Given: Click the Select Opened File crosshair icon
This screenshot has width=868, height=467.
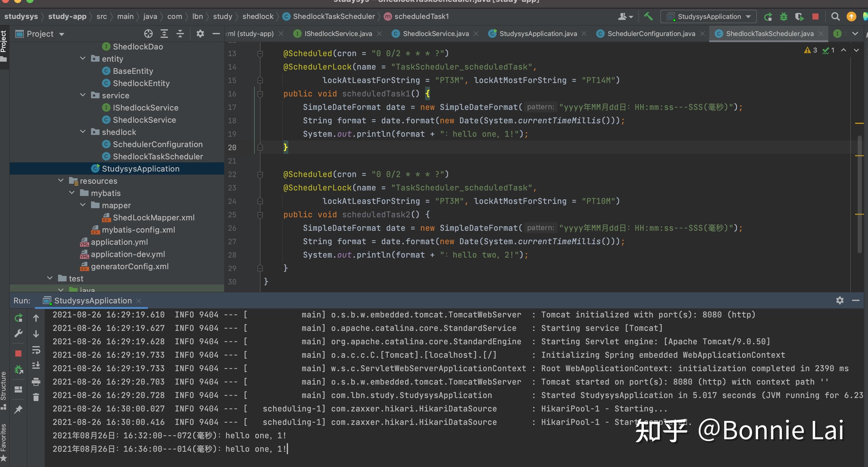Looking at the screenshot, I should pos(148,34).
